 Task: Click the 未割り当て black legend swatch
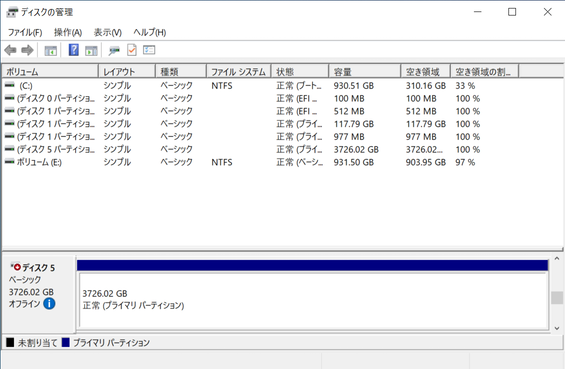(x=10, y=342)
